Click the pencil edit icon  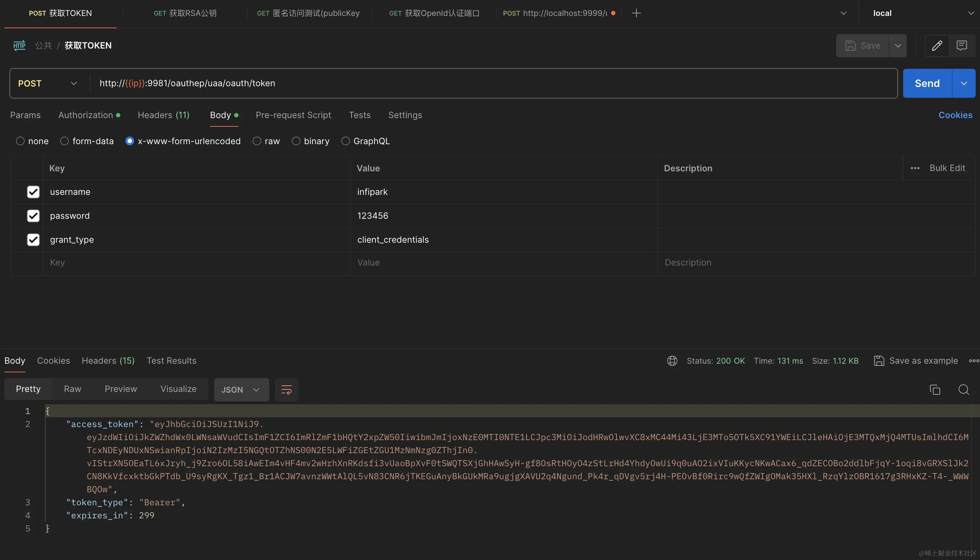(x=937, y=45)
